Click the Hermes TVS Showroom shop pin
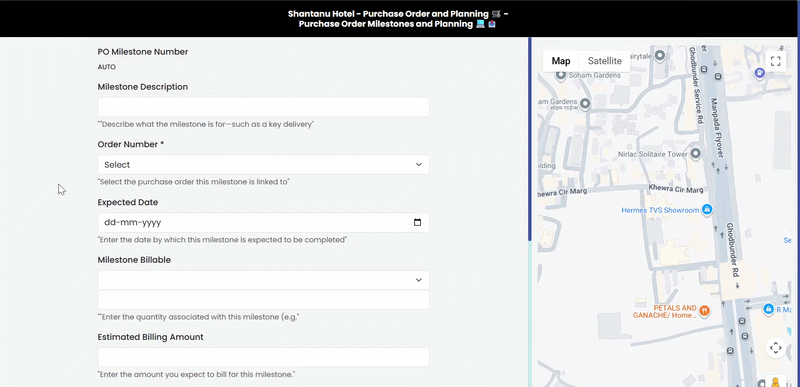This screenshot has height=387, width=800. 707,210
